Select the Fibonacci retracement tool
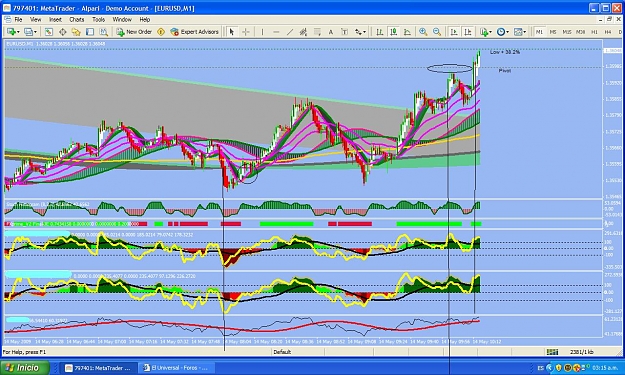 pyautogui.click(x=317, y=32)
